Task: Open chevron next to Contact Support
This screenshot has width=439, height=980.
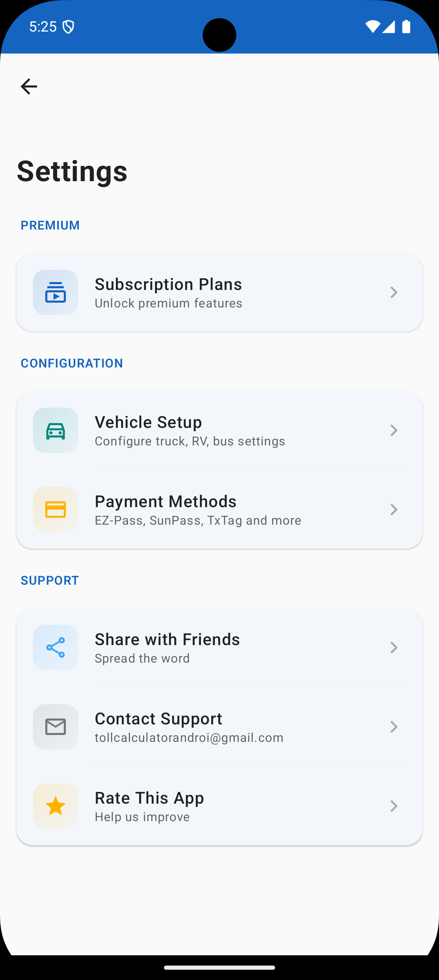Action: click(x=394, y=727)
